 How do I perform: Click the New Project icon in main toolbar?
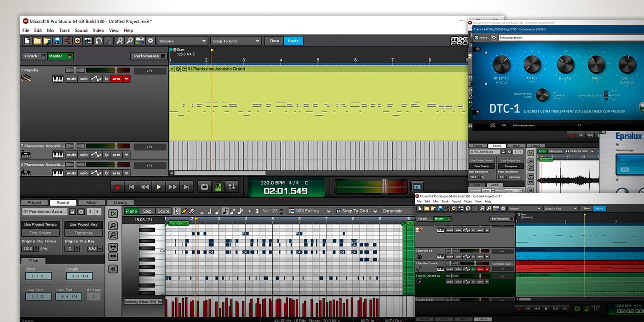point(27,41)
